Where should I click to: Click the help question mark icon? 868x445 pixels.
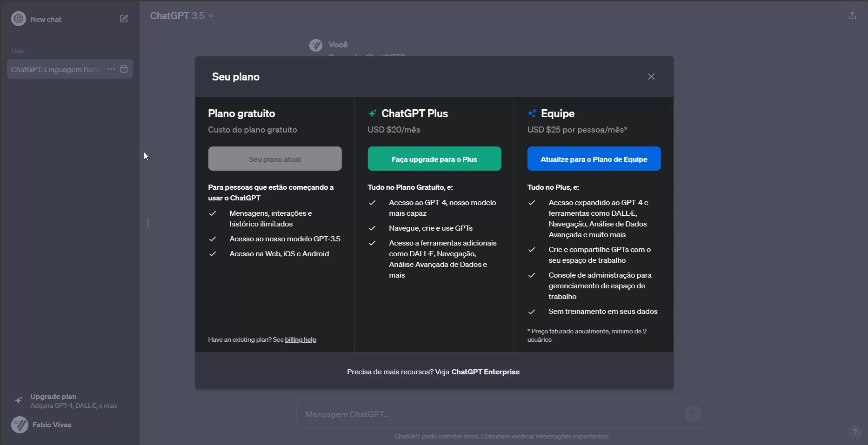(x=855, y=432)
